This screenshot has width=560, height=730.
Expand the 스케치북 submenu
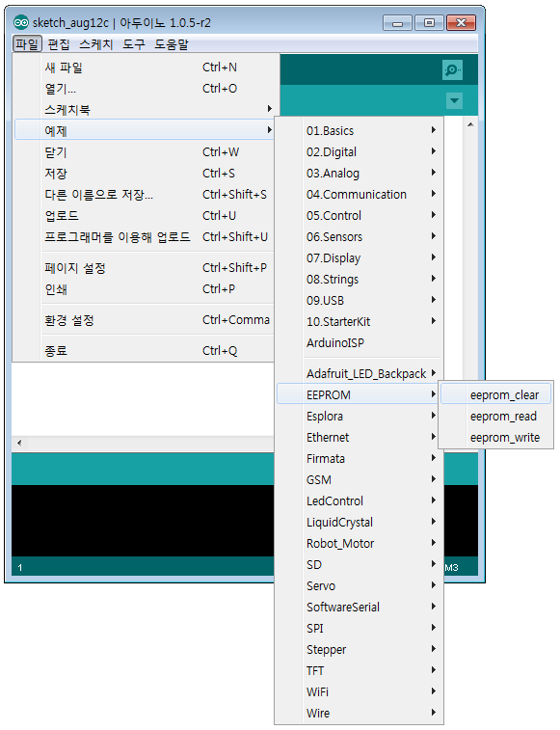[144, 110]
